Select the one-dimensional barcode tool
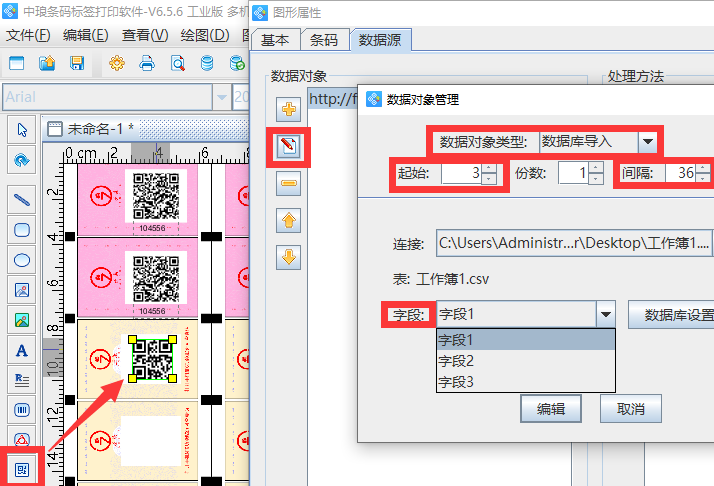This screenshot has width=714, height=486. 21,410
